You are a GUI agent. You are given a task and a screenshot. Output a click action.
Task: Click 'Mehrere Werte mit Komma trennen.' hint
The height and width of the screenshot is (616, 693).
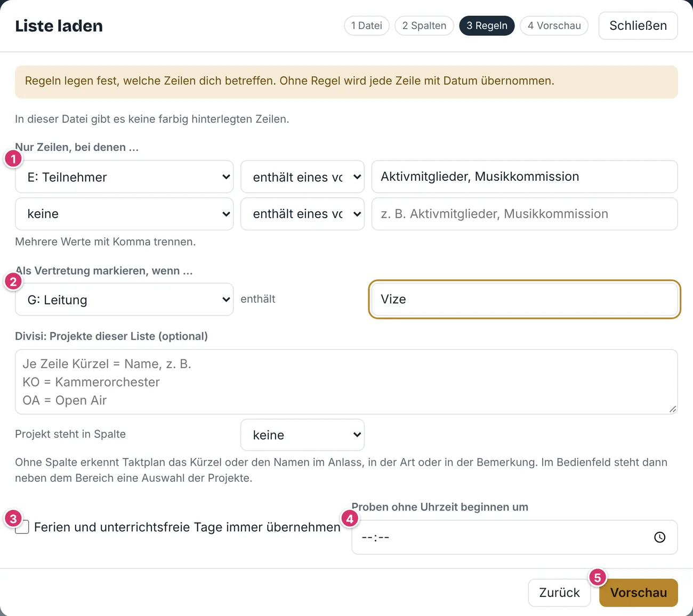pyautogui.click(x=106, y=242)
